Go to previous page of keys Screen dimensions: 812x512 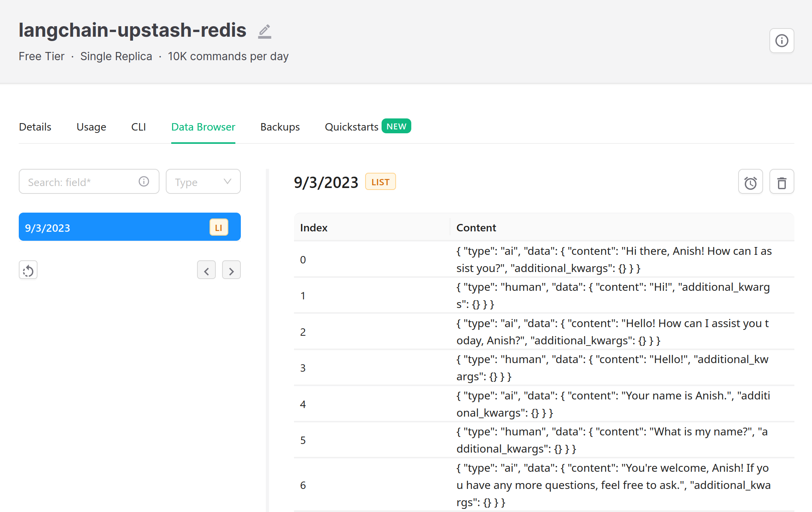(206, 270)
